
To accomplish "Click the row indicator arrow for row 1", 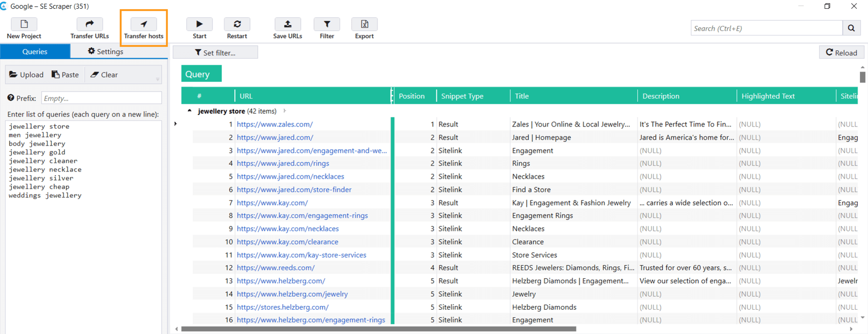I will coord(176,124).
